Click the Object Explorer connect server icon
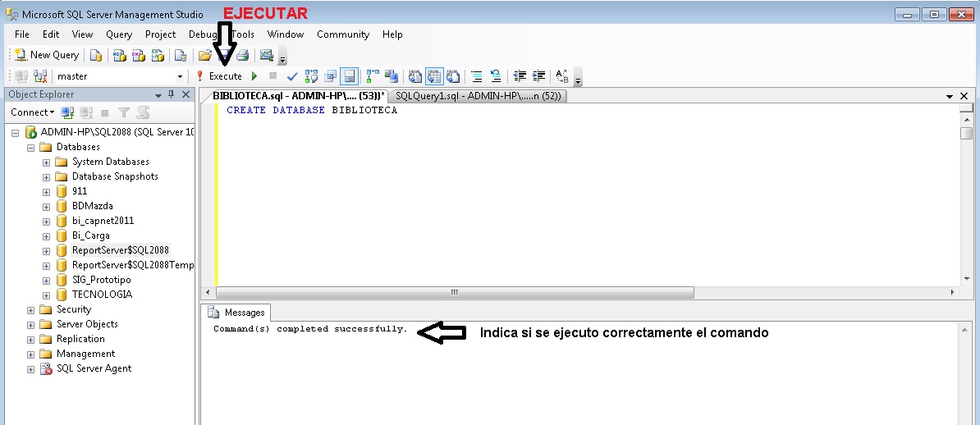The image size is (980, 425). (x=67, y=112)
